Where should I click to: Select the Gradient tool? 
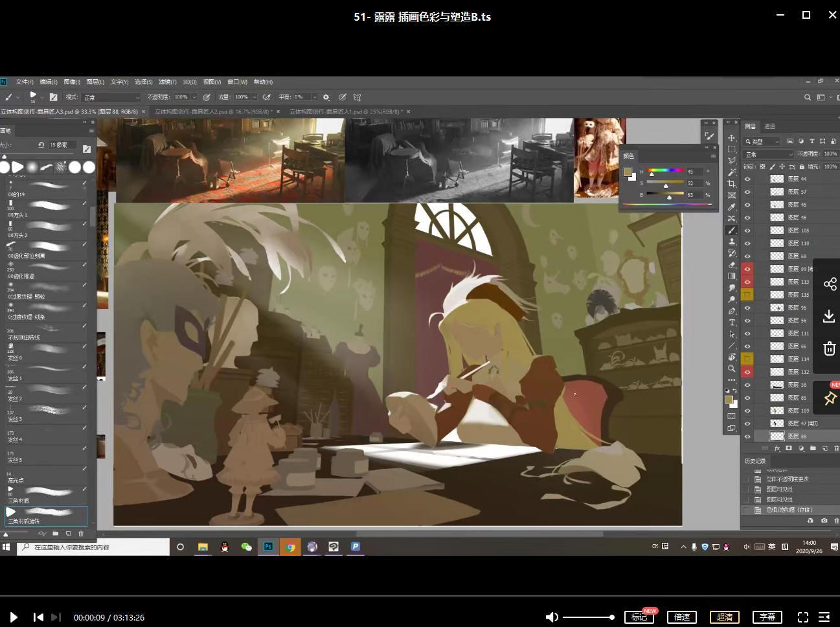coord(732,276)
